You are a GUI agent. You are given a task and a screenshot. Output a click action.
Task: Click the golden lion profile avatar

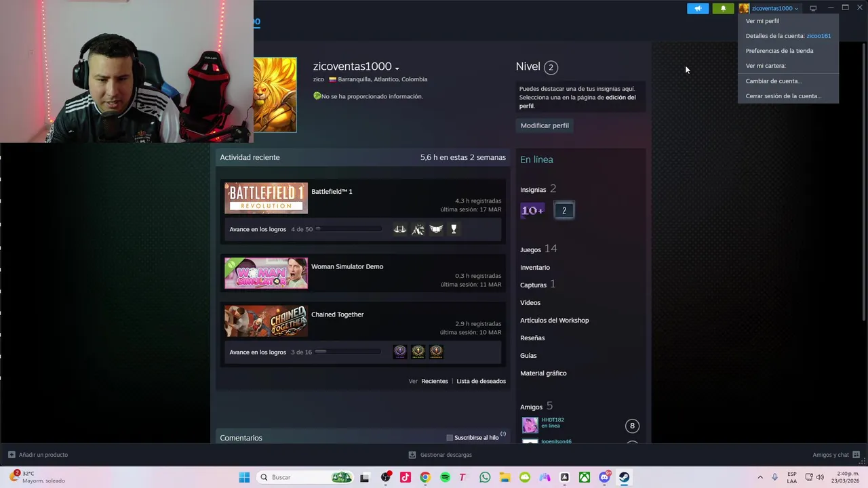pos(275,95)
